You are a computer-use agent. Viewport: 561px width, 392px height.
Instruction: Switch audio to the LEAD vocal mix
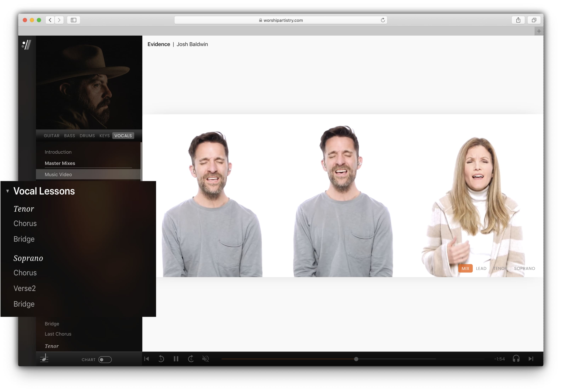click(x=481, y=269)
